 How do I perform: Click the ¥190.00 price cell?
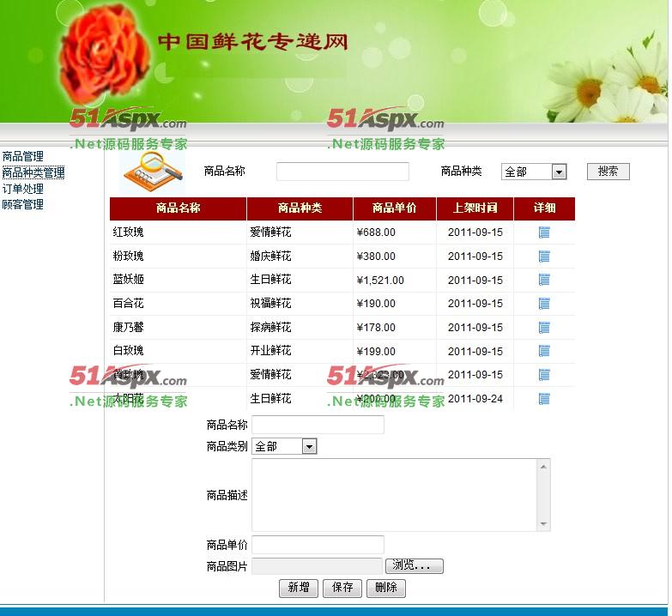(x=394, y=304)
